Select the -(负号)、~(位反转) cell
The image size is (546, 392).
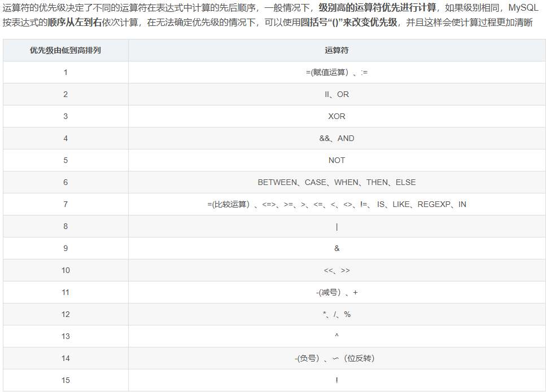(x=337, y=358)
